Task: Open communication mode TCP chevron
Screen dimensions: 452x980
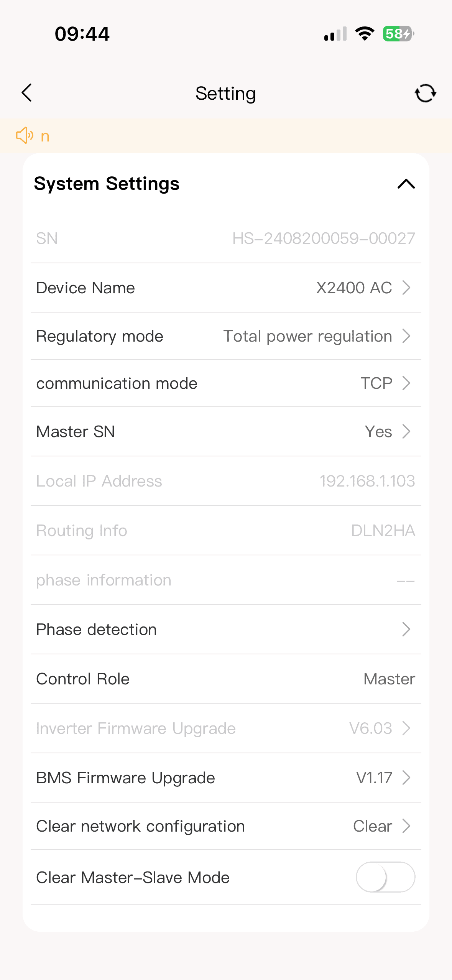Action: 406,383
